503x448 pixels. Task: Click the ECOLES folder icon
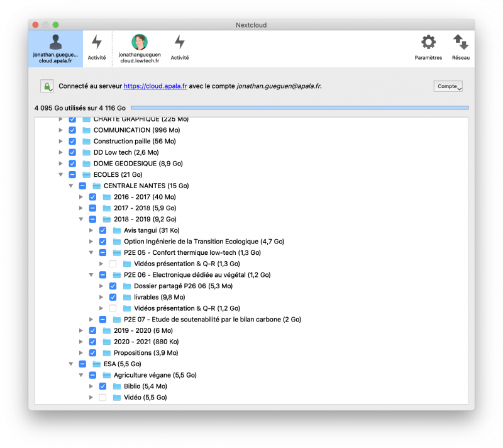click(x=85, y=174)
